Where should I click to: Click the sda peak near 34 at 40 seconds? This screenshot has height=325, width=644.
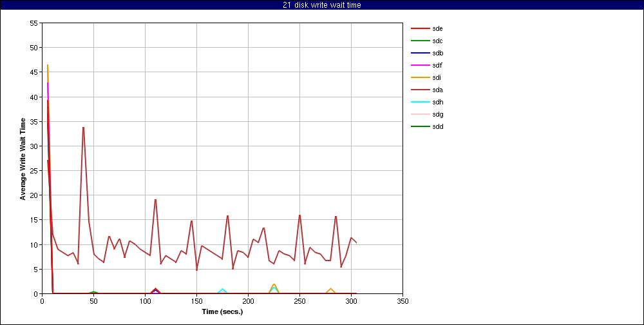[x=83, y=128]
